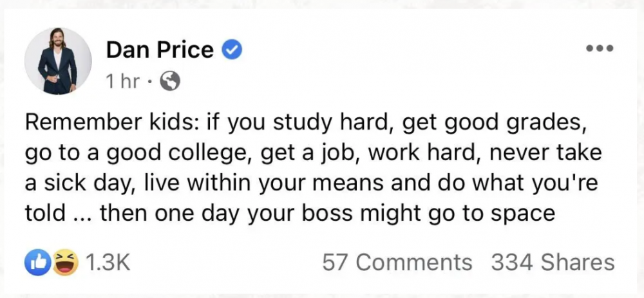
Task: Show the 334 Shares list
Action: (553, 263)
